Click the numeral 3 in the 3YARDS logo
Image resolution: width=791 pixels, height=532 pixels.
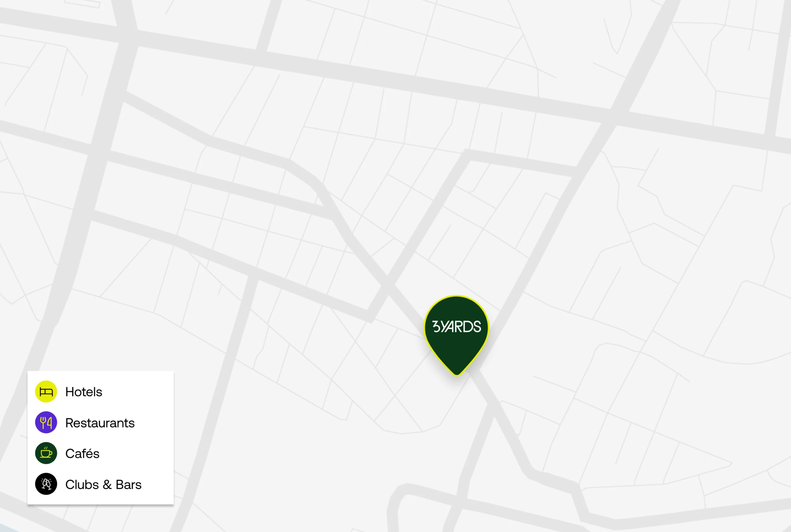click(x=436, y=326)
